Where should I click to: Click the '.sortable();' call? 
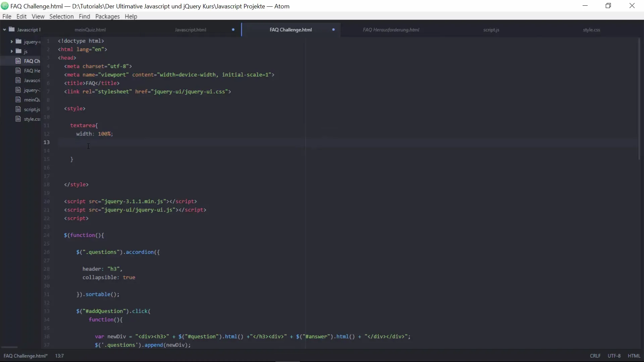pyautogui.click(x=101, y=294)
